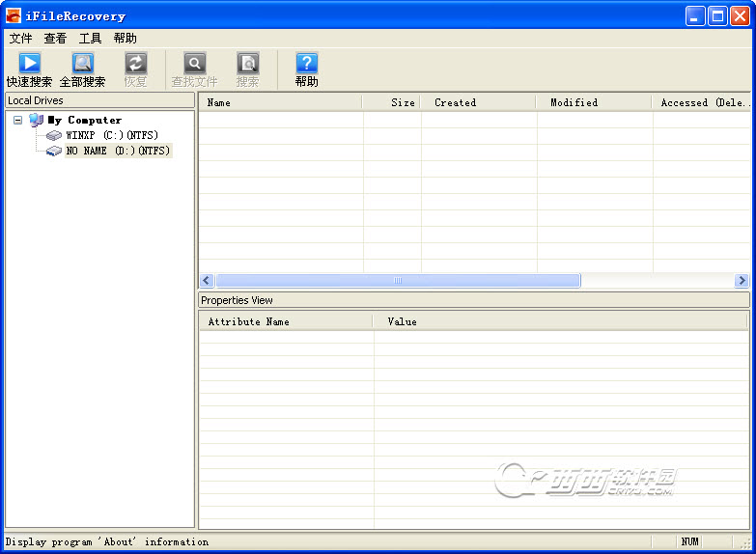Click the 查找文件 find file toolbar icon
Image resolution: width=756 pixels, height=554 pixels.
pos(194,65)
